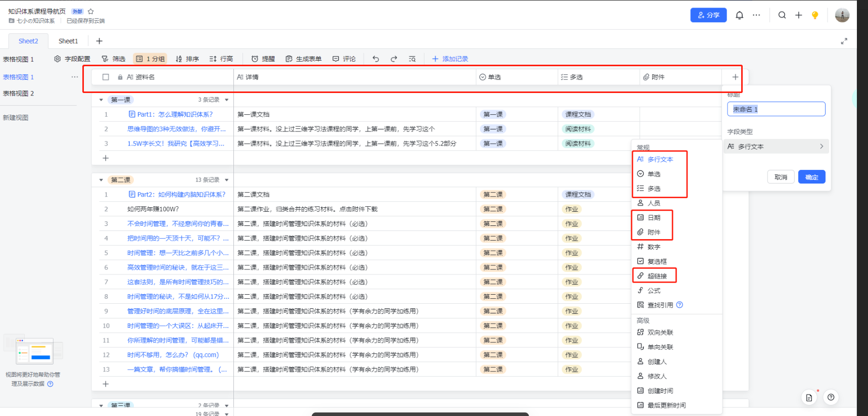This screenshot has height=416, width=868.
Task: Open field configuration (字段配置)
Action: [72, 59]
